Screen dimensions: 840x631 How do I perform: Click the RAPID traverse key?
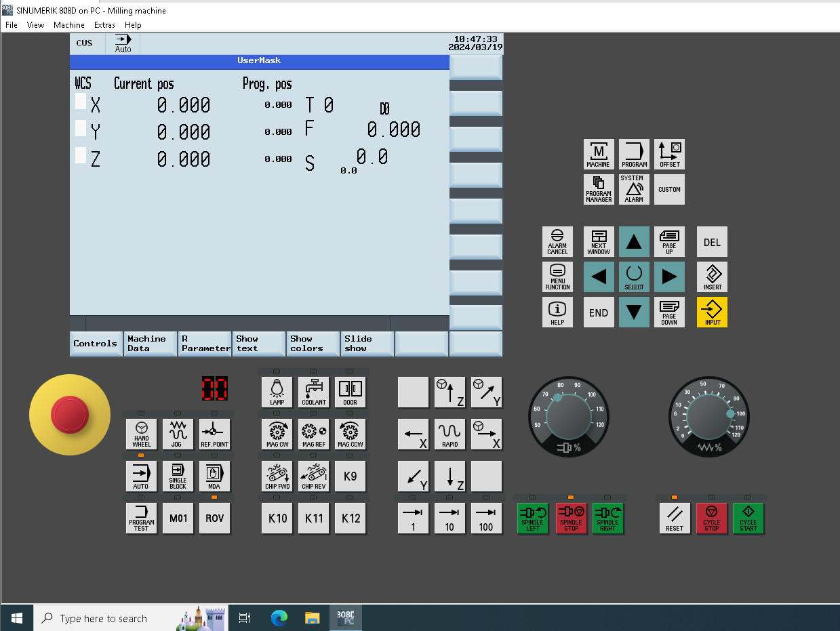(449, 434)
